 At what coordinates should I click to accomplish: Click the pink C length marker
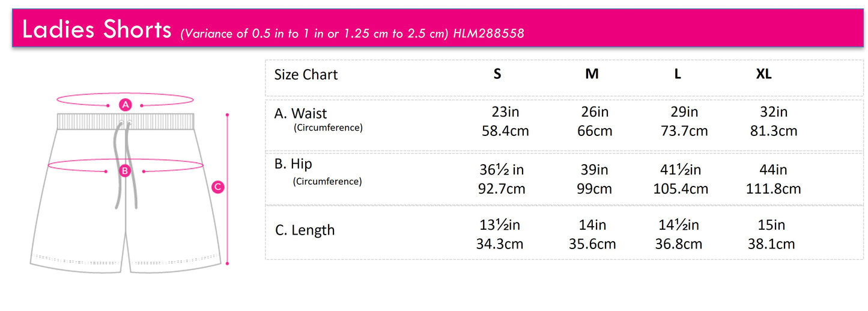pyautogui.click(x=218, y=187)
